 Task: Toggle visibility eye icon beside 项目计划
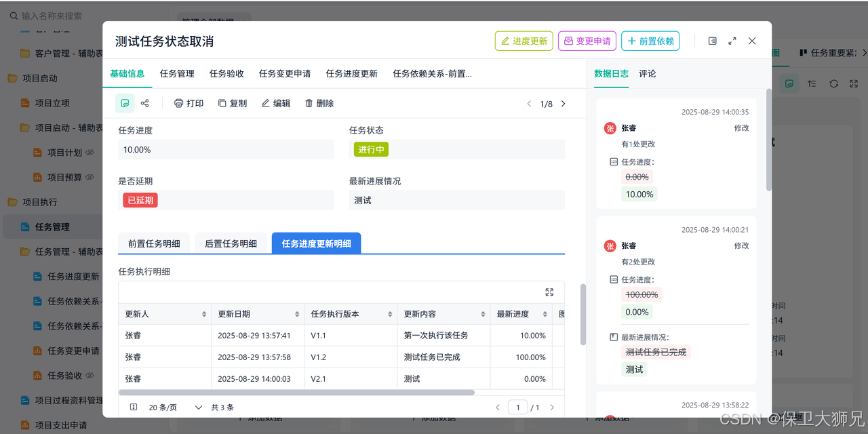tap(90, 153)
